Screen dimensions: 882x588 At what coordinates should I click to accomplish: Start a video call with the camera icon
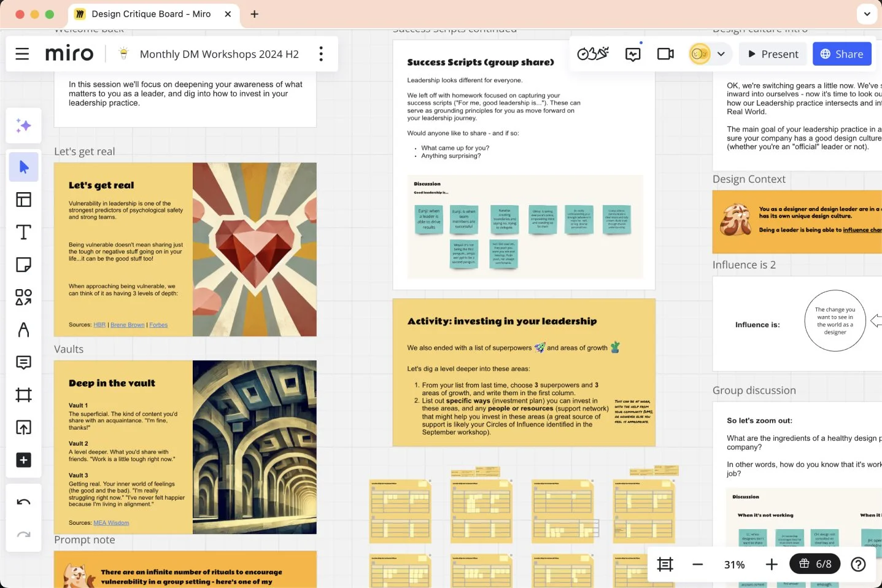665,54
